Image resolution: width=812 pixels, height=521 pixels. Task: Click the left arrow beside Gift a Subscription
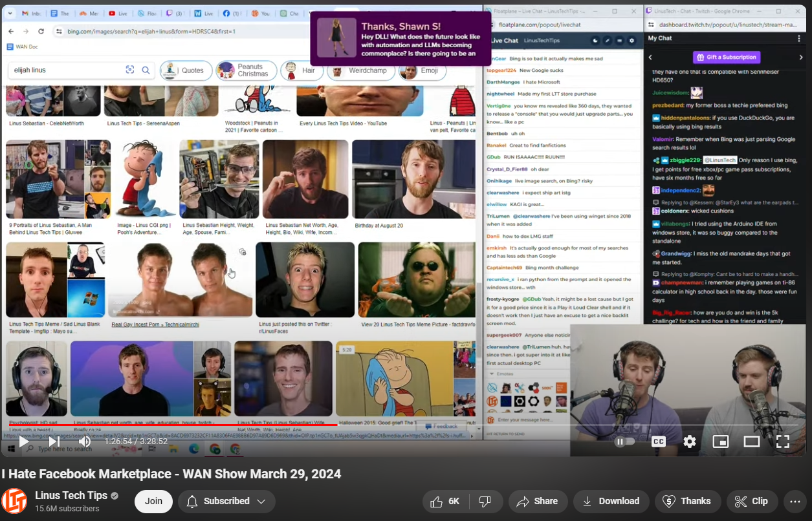[x=650, y=57]
